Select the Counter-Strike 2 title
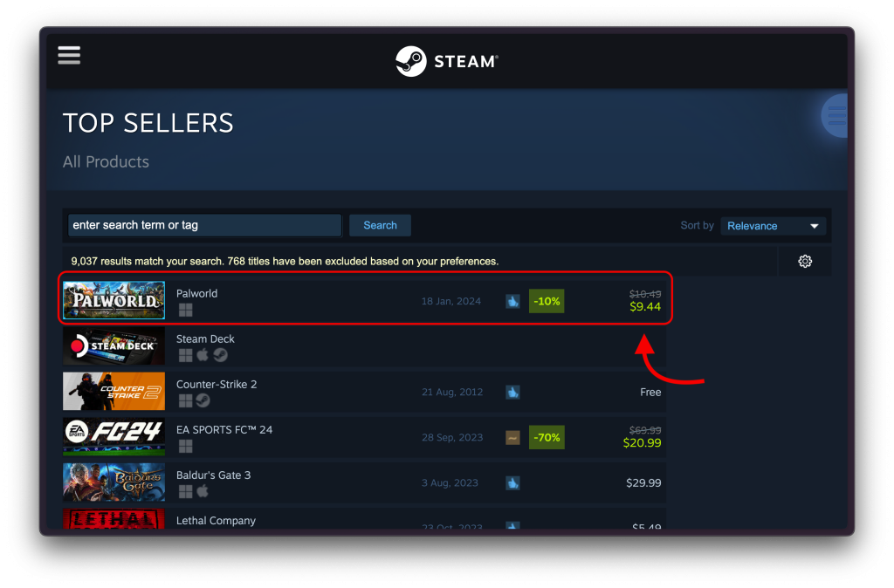894x588 pixels. pos(217,384)
